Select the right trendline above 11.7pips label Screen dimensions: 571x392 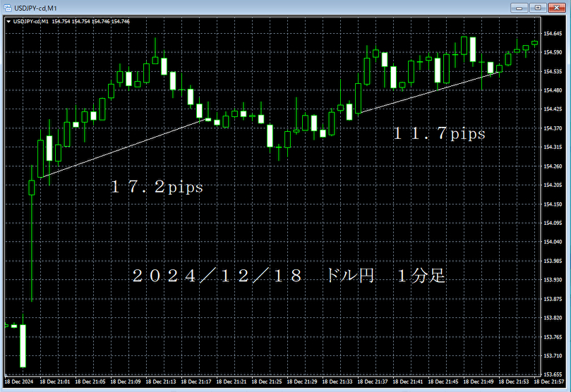pyautogui.click(x=430, y=92)
